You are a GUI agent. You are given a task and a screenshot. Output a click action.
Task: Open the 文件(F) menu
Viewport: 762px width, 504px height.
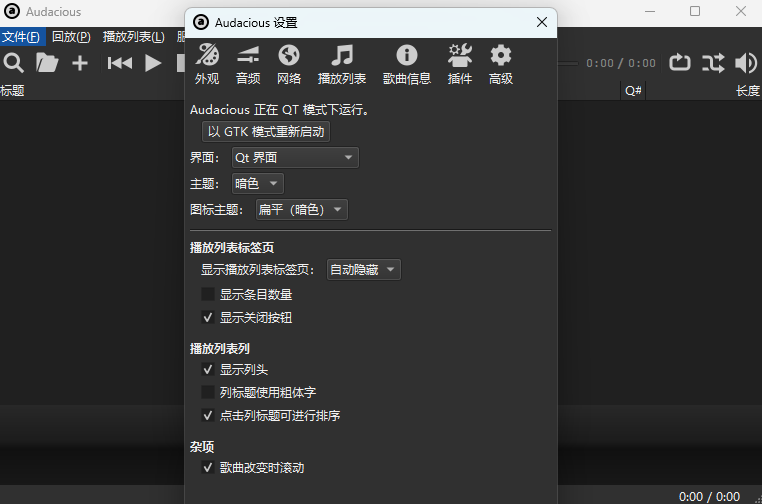20,37
